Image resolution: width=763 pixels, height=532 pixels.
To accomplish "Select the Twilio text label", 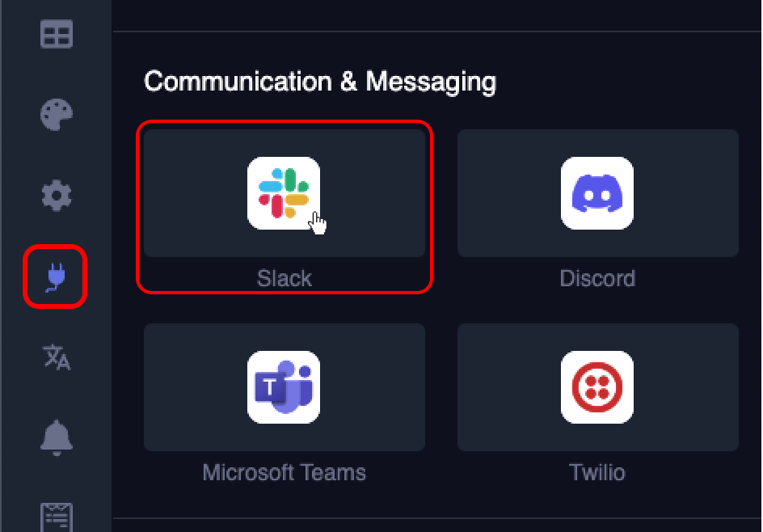I will pyautogui.click(x=597, y=473).
